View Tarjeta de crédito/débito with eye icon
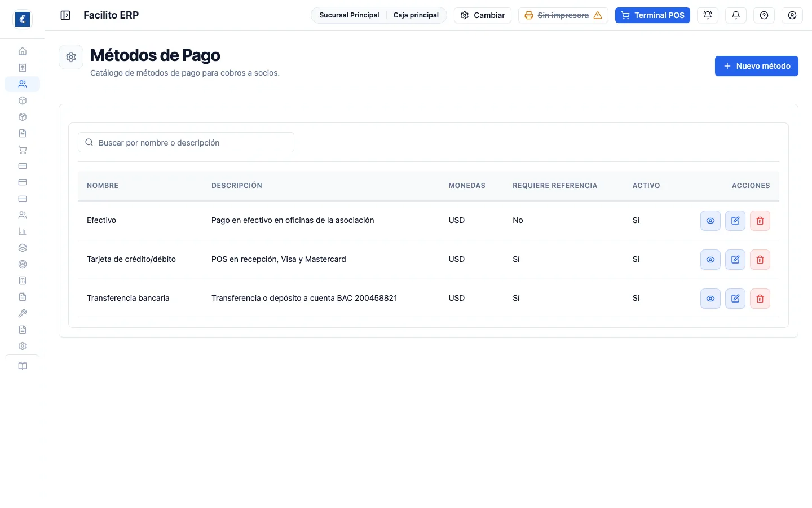The image size is (812, 508). (710, 260)
